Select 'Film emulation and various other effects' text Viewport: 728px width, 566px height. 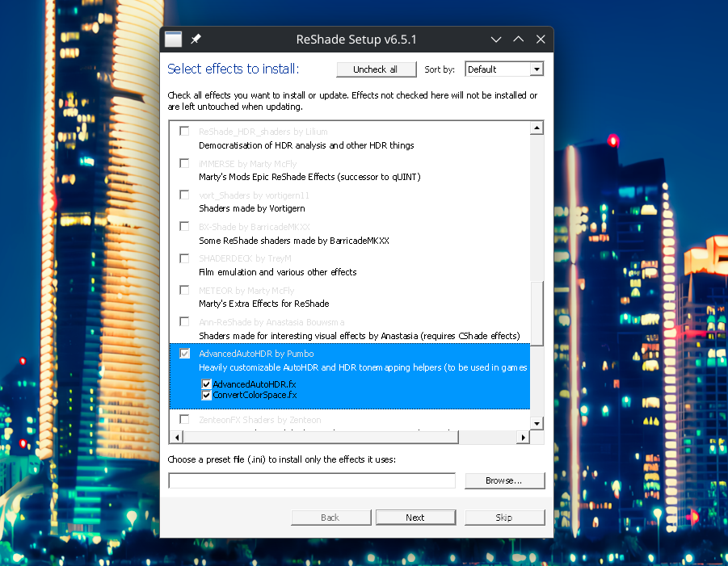[278, 272]
